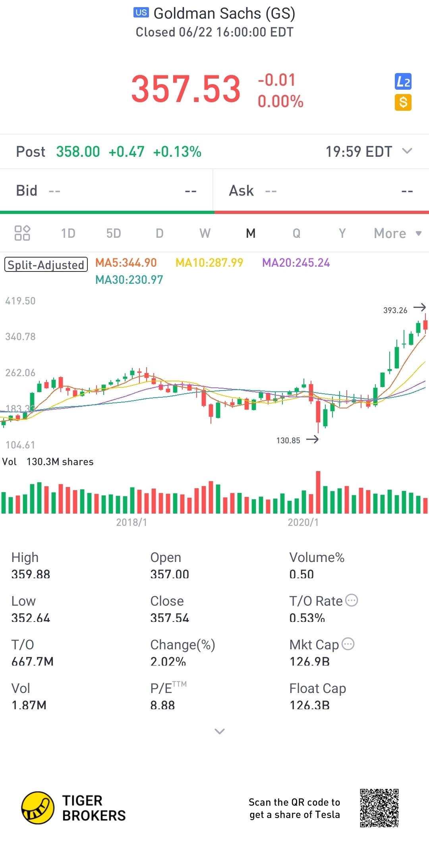Tap the MA20:245.24 indicator label
This screenshot has height=868, width=429.
296,263
